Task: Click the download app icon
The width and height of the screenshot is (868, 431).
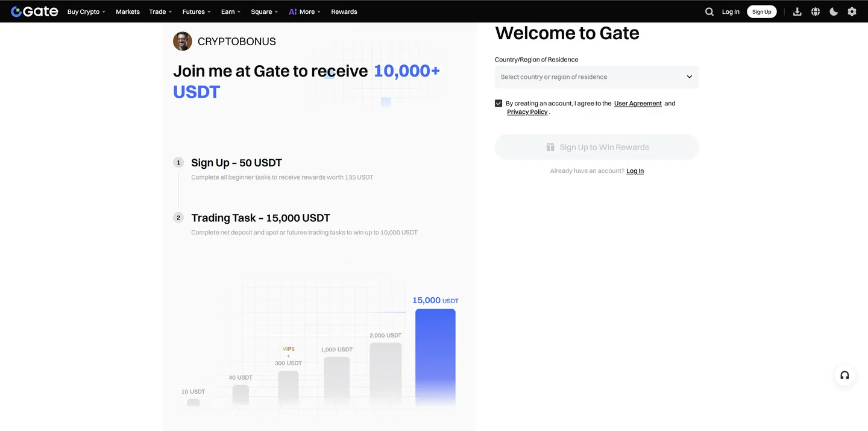Action: 797,11
